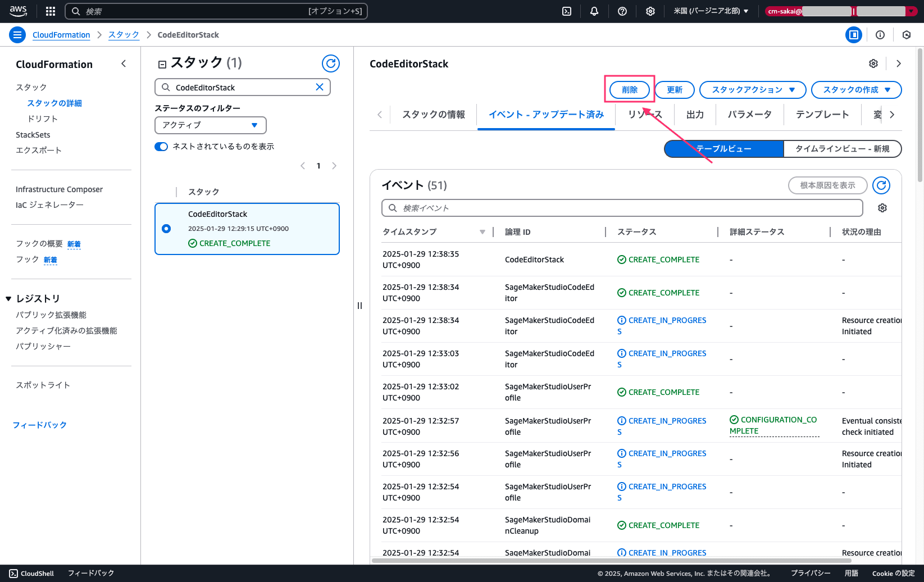Click the panel resize handle
The height and width of the screenshot is (582, 924).
coord(359,306)
